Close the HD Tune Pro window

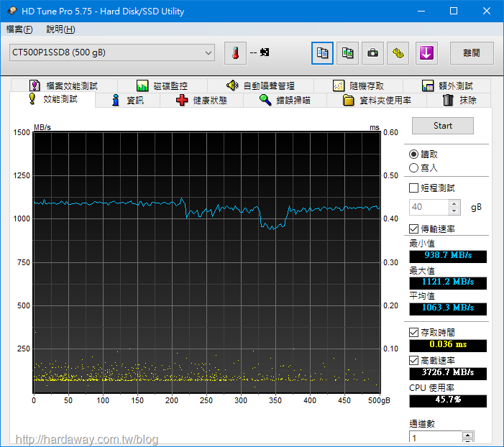coord(487,11)
